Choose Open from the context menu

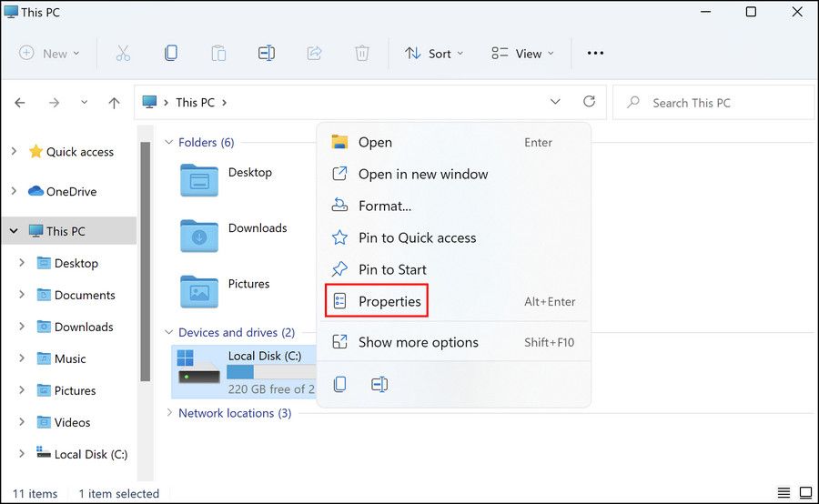tap(454, 142)
